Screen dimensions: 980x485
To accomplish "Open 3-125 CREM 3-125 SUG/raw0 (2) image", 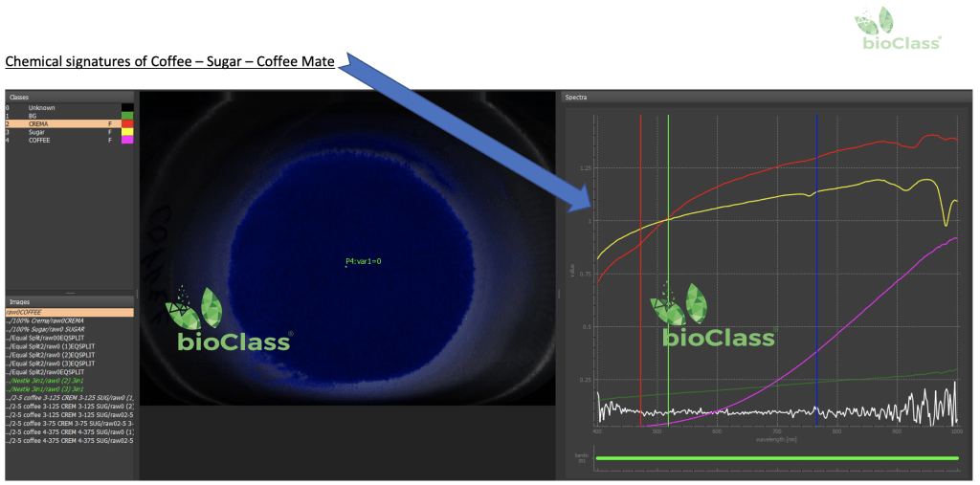I will 69,407.
